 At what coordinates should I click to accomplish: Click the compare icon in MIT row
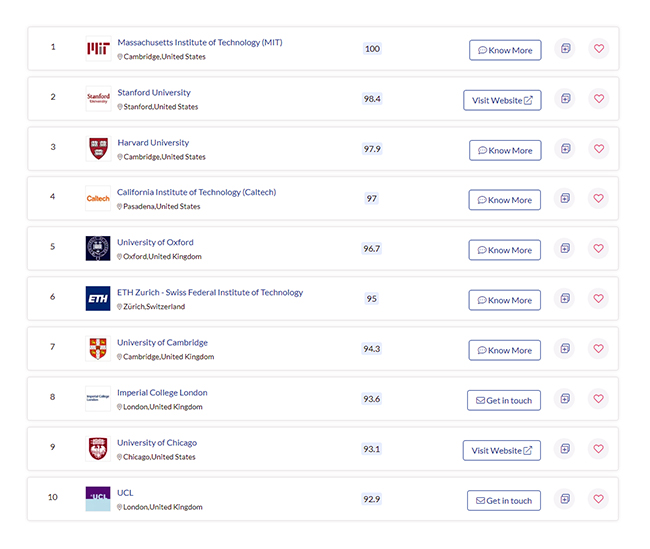click(x=565, y=49)
